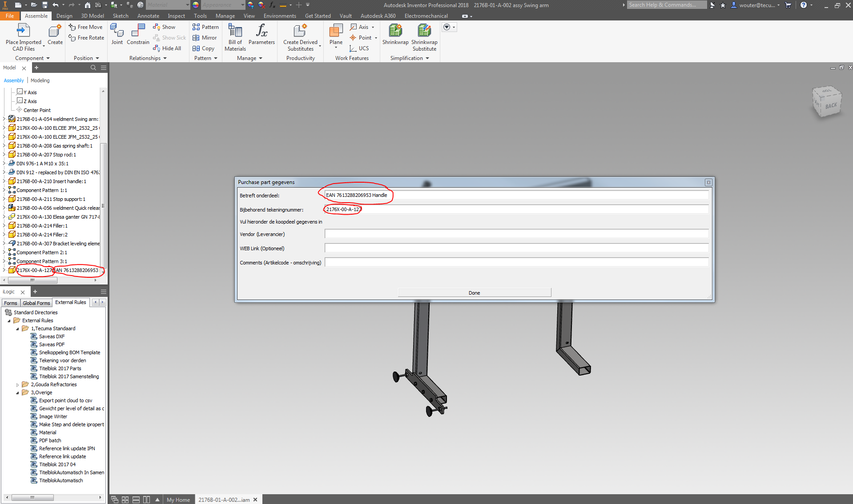This screenshot has width=853, height=504.
Task: Add new browser panel with plus icon
Action: 36,68
